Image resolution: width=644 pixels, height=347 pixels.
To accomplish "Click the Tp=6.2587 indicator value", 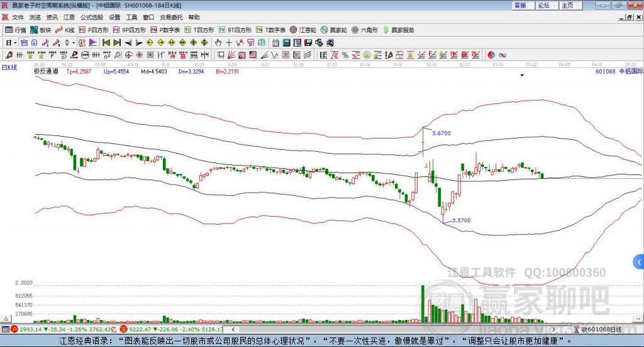I will coord(79,71).
